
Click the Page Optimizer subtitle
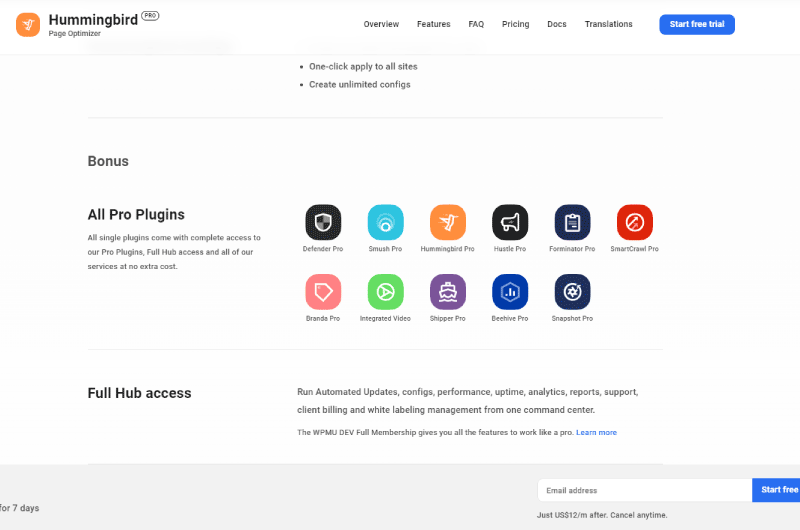tap(74, 34)
